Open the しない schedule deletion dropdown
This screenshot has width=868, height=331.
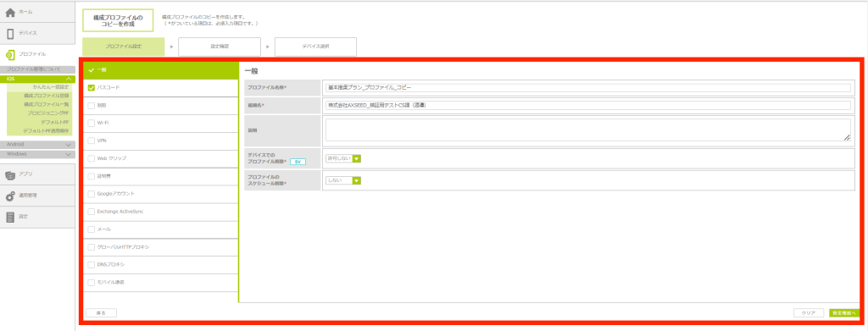(343, 180)
